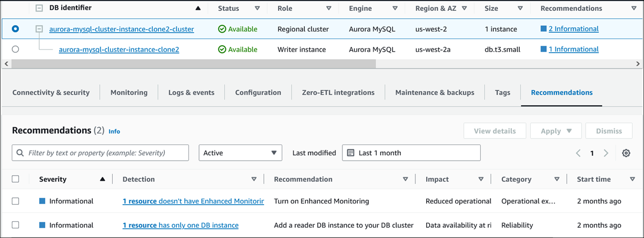Screen dimensions: 644x238
Task: Toggle the select-all recommendations checkbox
Action: click(x=16, y=179)
